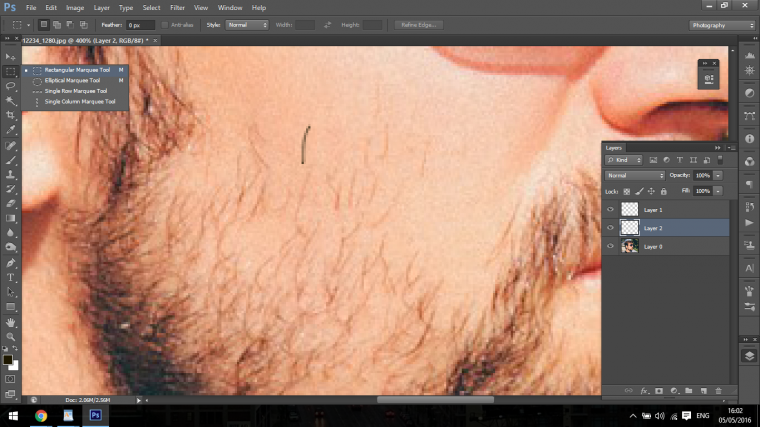Toggle Quick Mask mode
Viewport: 760px width, 427px height.
coord(10,379)
